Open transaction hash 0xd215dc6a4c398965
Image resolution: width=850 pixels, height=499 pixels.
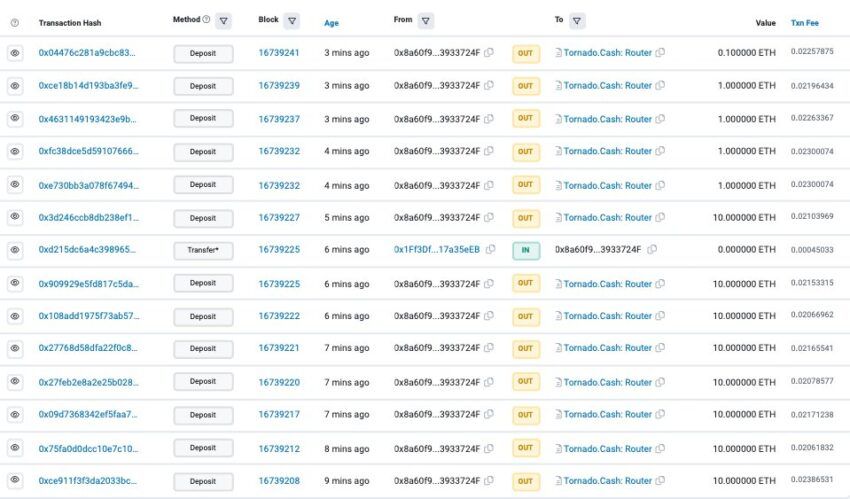[87, 249]
